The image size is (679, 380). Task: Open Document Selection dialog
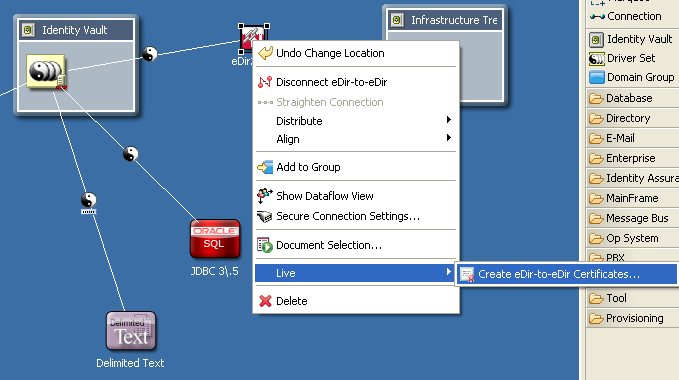(356, 245)
